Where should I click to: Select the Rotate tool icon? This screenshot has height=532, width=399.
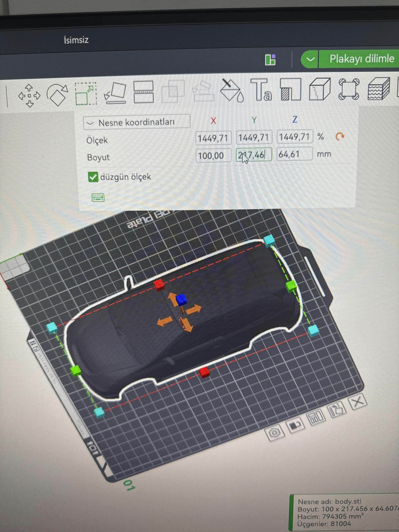click(x=57, y=95)
